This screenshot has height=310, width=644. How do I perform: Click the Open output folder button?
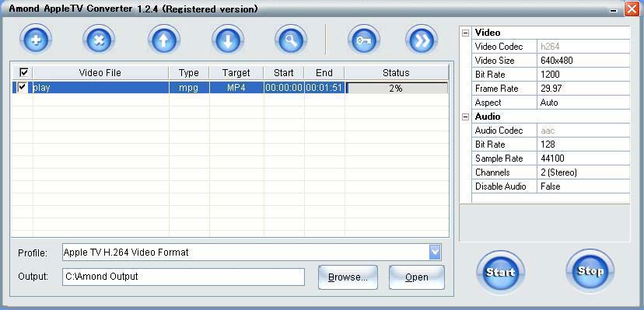(416, 277)
